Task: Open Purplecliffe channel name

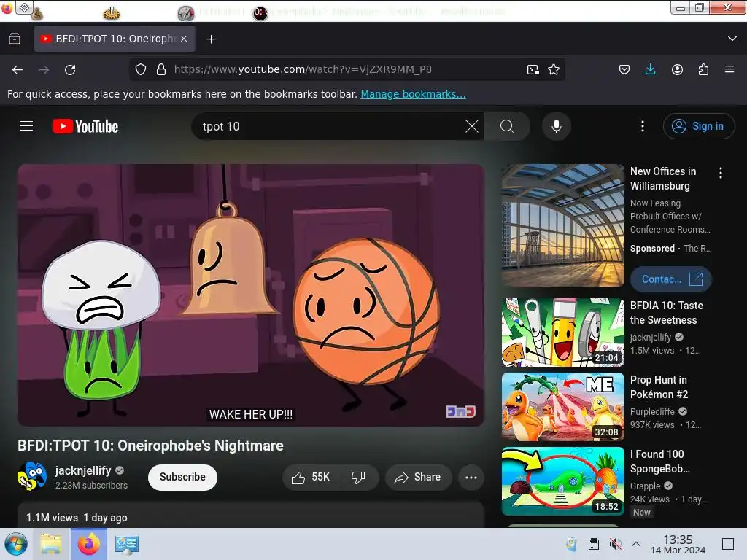Action: (652, 411)
